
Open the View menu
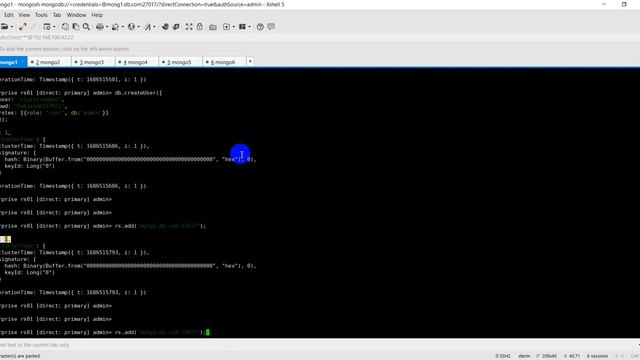click(x=24, y=15)
